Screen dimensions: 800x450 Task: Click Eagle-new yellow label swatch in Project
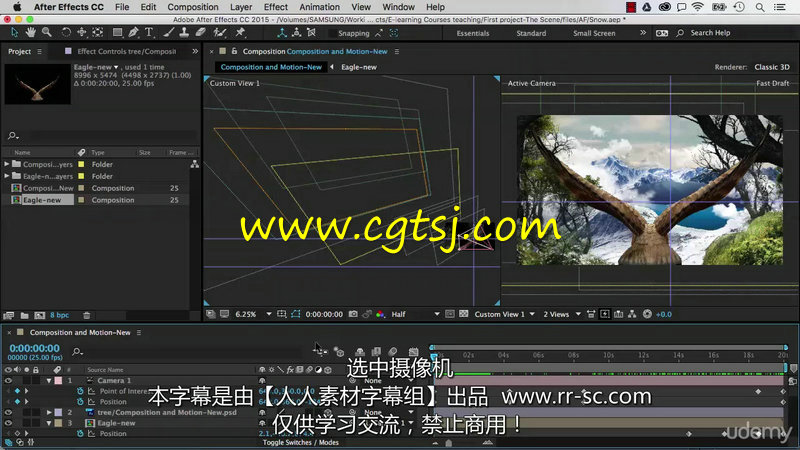[81, 200]
